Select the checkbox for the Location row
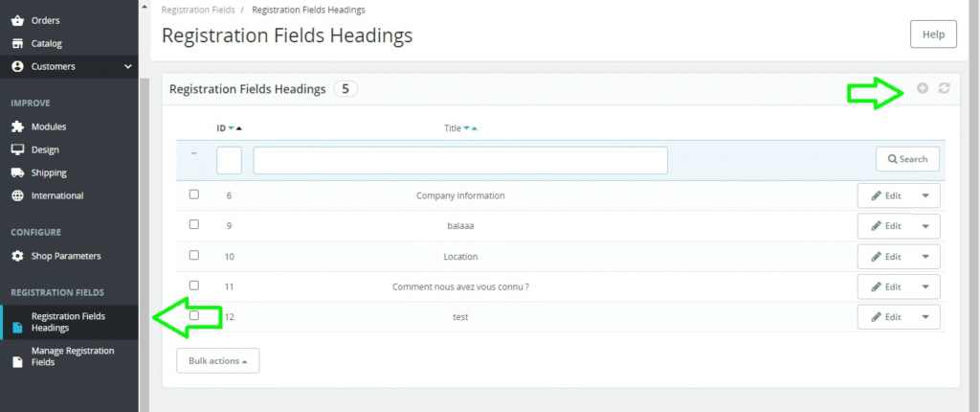The width and height of the screenshot is (980, 412). (x=194, y=256)
